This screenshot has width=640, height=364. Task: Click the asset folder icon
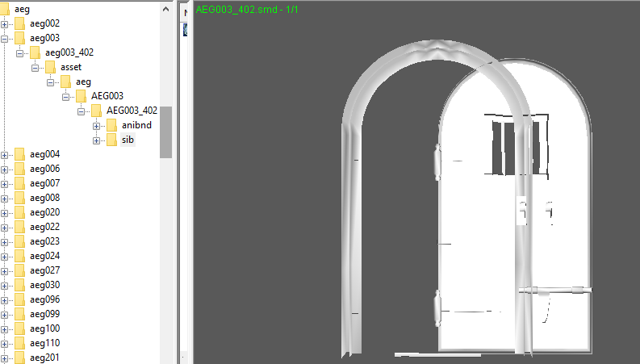[x=50, y=67]
